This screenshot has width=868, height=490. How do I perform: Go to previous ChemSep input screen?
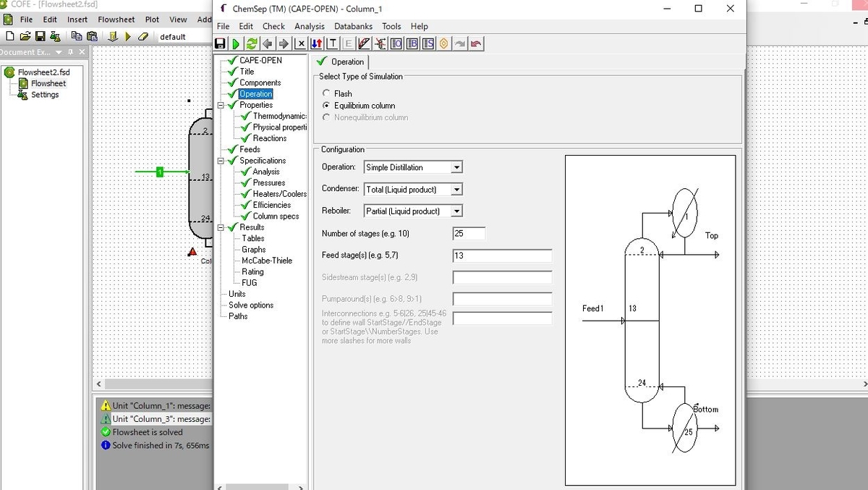pyautogui.click(x=268, y=44)
